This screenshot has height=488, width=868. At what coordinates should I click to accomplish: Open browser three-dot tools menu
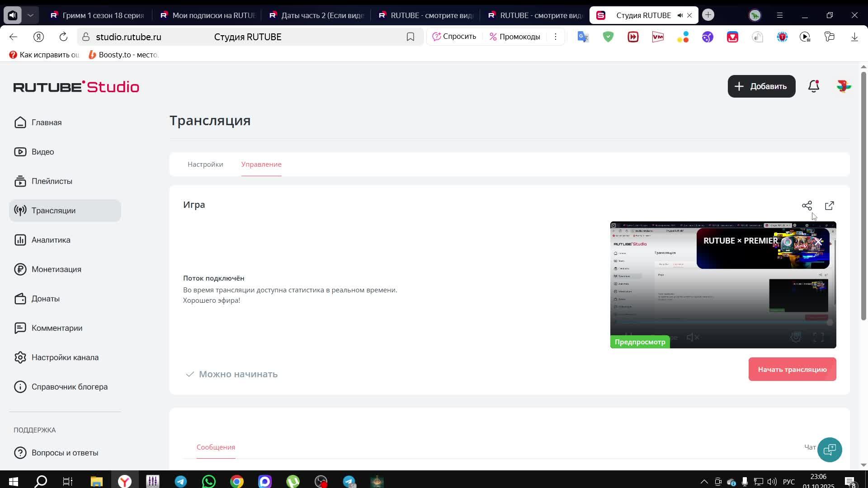click(555, 37)
